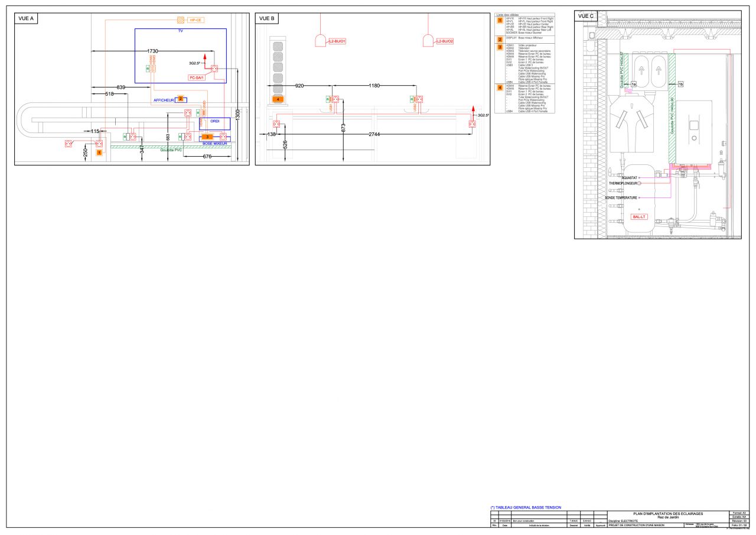Select the VUE A title box
Viewport: 756px width, 535px height.
coord(26,18)
